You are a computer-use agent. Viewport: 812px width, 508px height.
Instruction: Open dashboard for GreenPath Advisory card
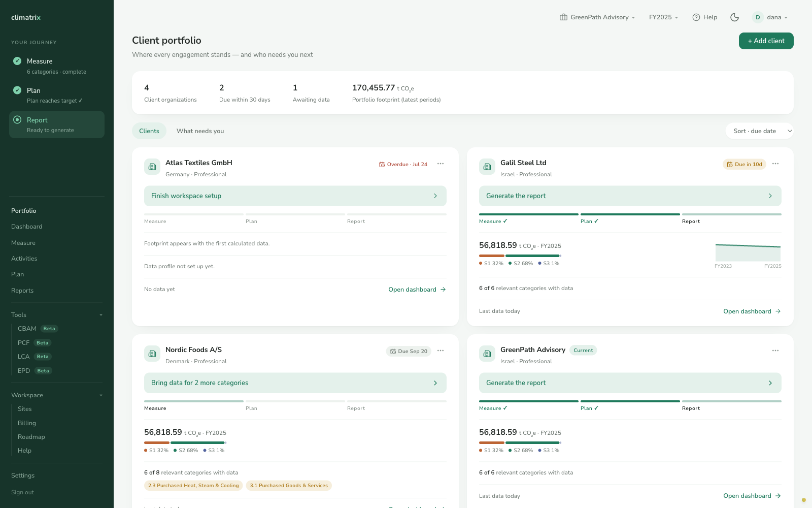pyautogui.click(x=752, y=496)
